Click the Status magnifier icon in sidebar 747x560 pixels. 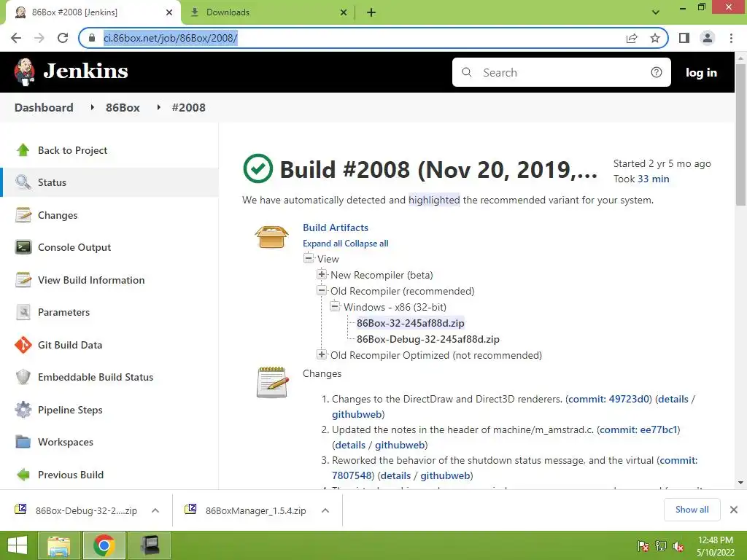coord(23,182)
